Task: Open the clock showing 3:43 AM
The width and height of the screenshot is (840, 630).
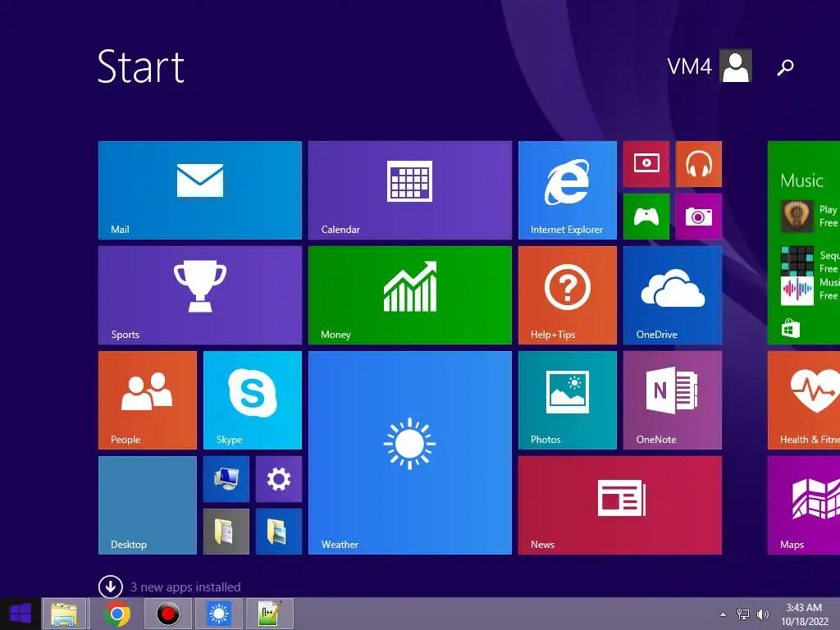Action: (804, 614)
